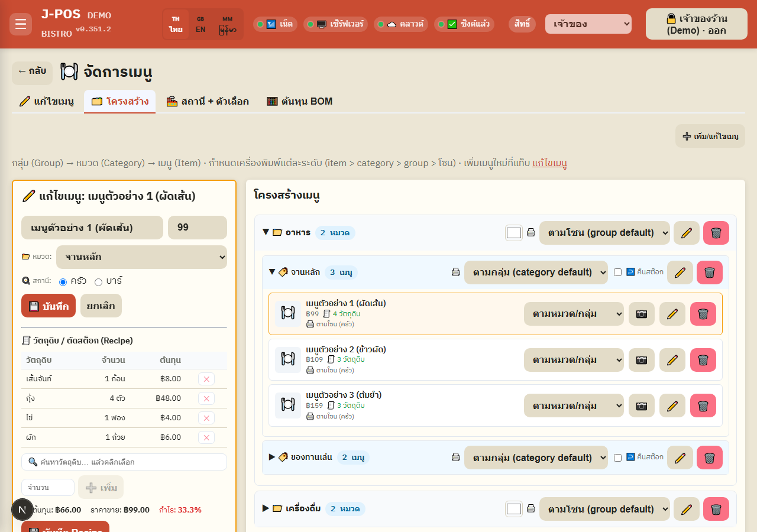
Task: Delete เมนูตัวอย่าง 1 (ผัดเส้น) item
Action: click(703, 314)
